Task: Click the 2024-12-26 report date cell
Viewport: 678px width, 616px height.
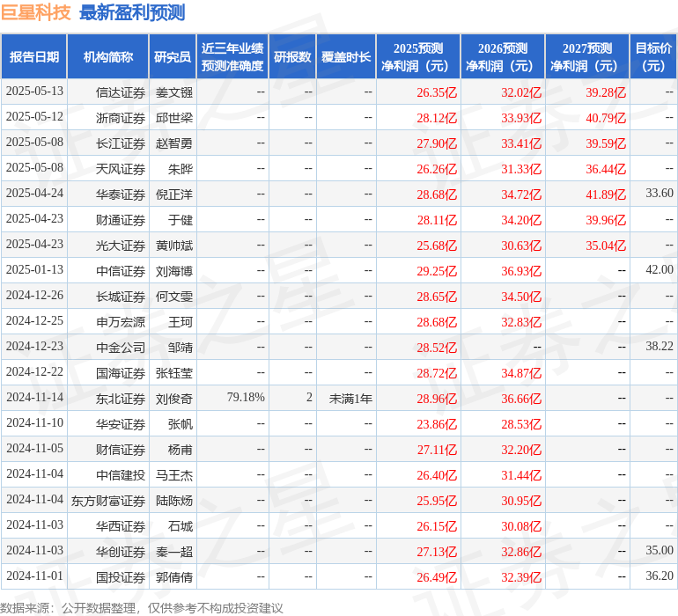Action: [x=34, y=296]
